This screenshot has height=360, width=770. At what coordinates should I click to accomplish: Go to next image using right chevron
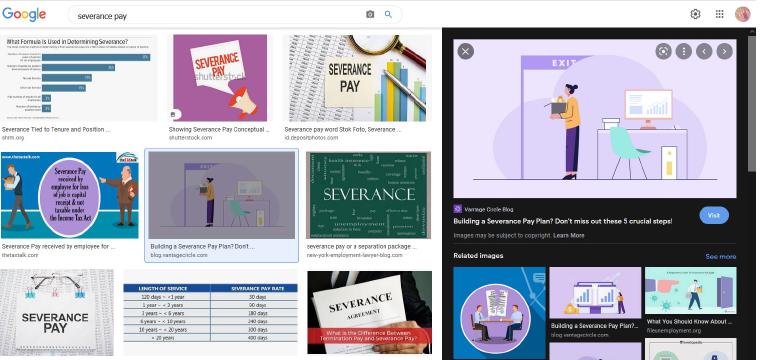click(x=724, y=51)
